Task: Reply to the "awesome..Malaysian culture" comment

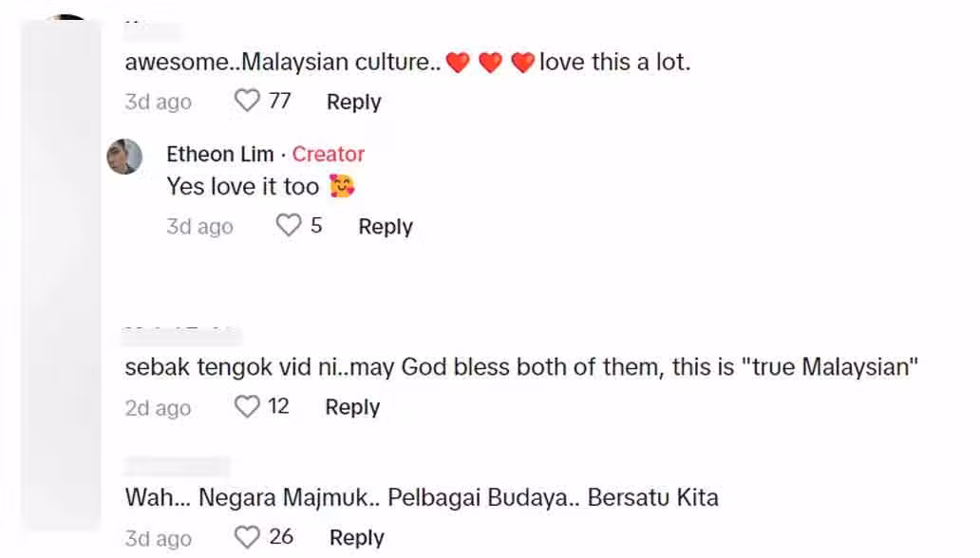Action: (x=353, y=102)
